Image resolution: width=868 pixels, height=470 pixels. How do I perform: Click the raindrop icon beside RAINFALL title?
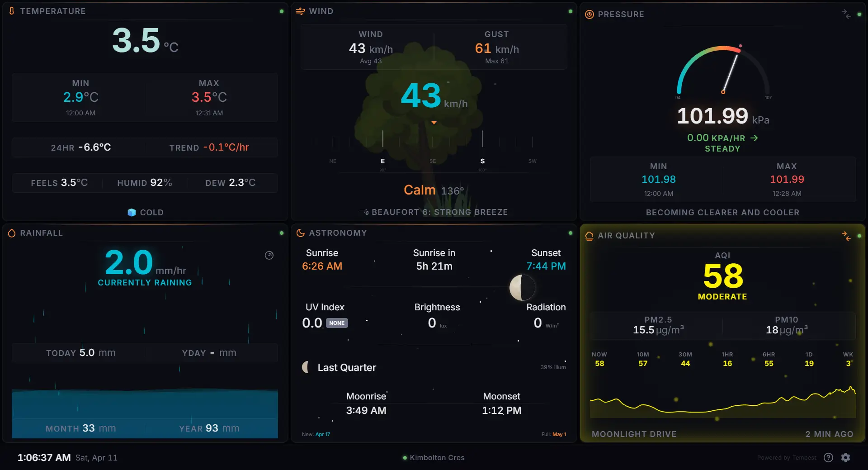[12, 233]
